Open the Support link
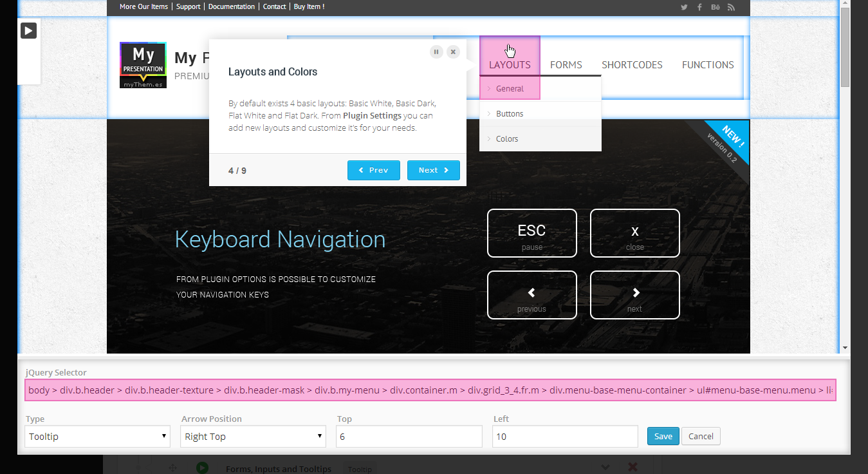 (x=189, y=6)
